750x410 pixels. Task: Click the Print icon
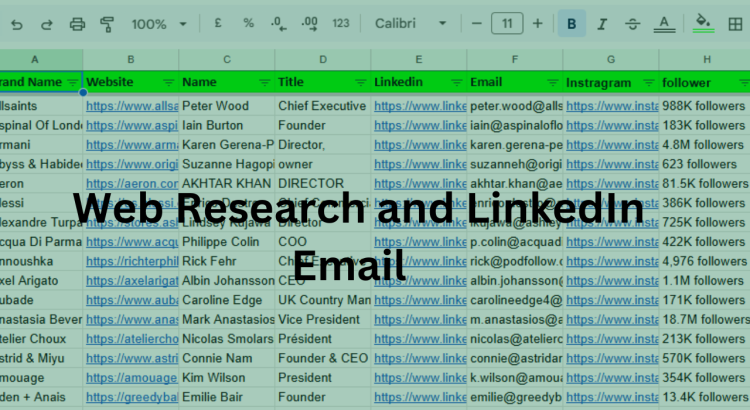point(77,24)
